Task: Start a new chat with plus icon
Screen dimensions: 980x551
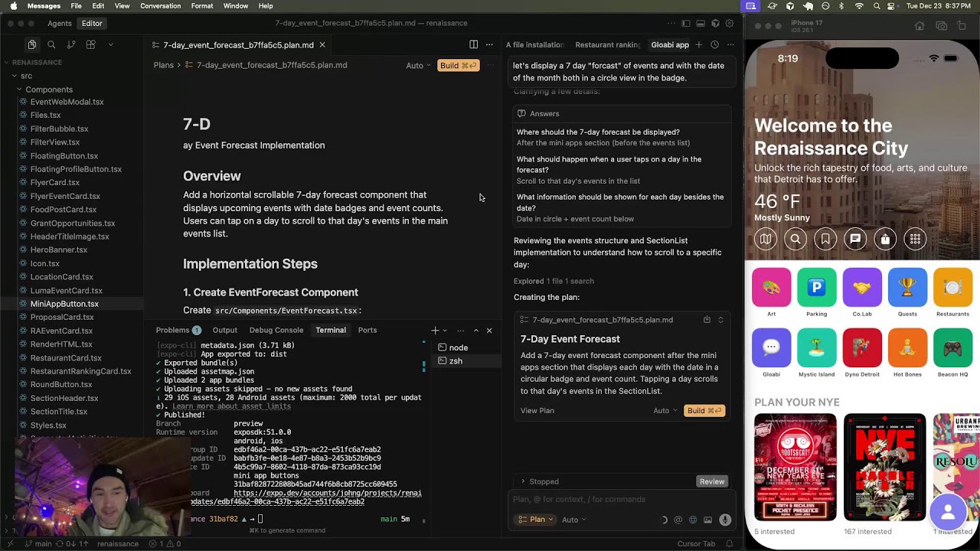Action: click(698, 44)
